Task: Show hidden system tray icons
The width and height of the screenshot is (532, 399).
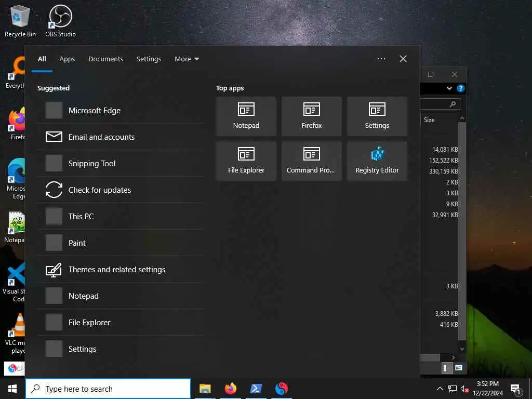Action: 440,389
